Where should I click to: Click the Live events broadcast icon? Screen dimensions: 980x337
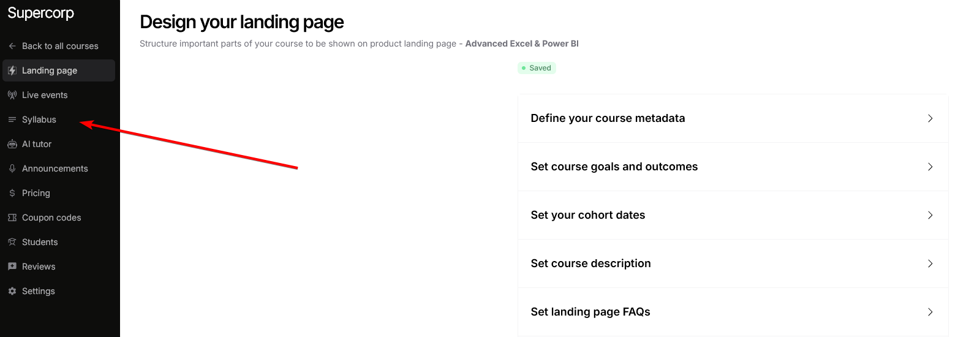tap(12, 95)
